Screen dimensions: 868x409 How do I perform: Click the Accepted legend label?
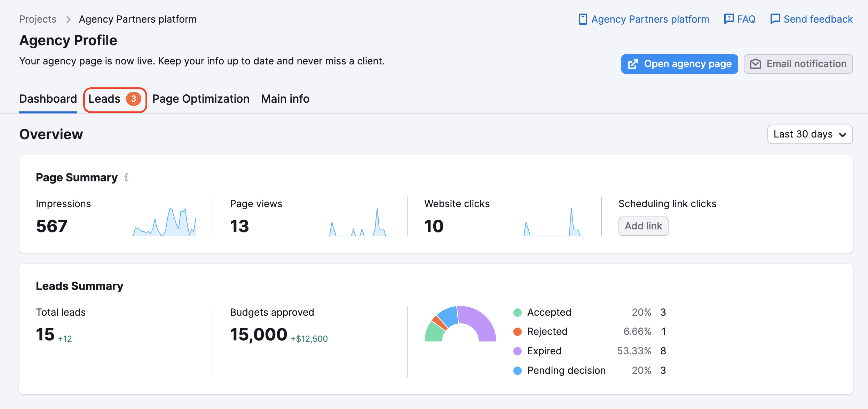(x=549, y=313)
